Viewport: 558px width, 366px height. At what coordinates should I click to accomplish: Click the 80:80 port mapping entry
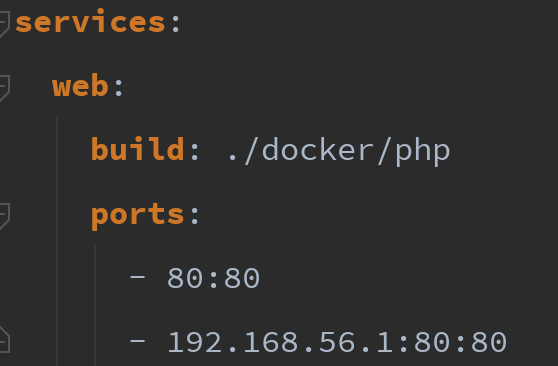[x=214, y=278]
